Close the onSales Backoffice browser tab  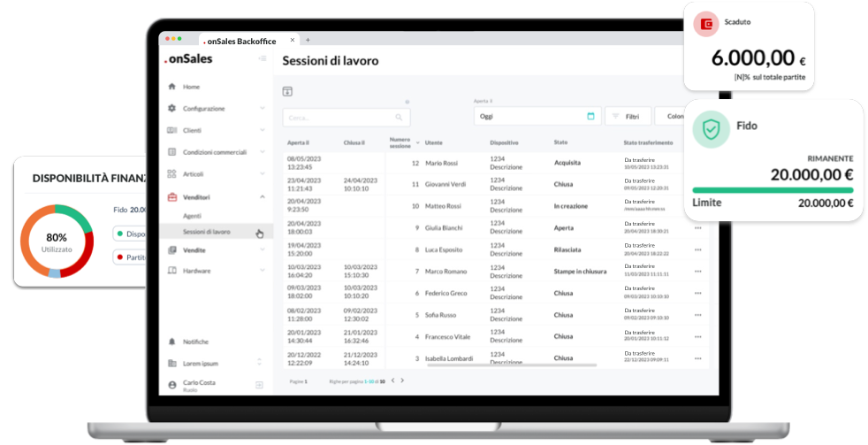tap(293, 40)
